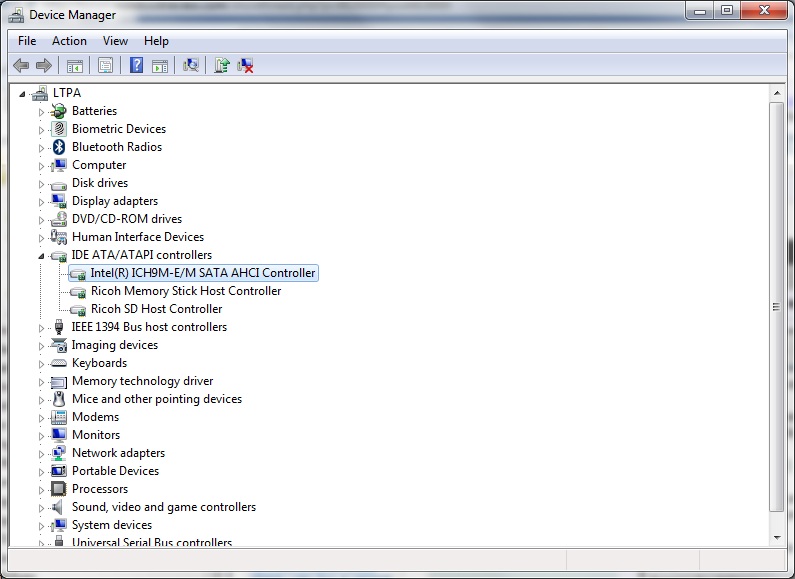Expand the Monitors category arrow
The height and width of the screenshot is (579, 795).
coord(41,436)
